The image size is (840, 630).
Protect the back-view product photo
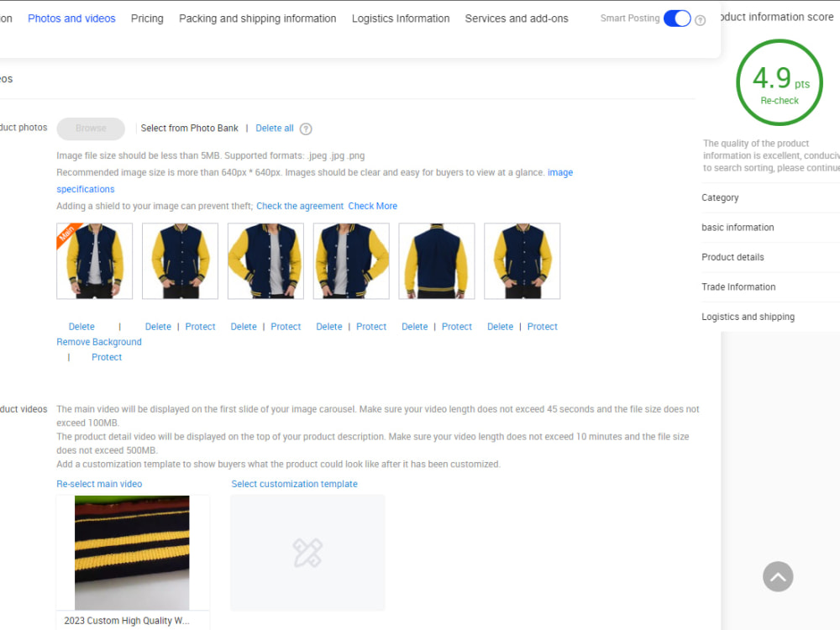(x=457, y=326)
